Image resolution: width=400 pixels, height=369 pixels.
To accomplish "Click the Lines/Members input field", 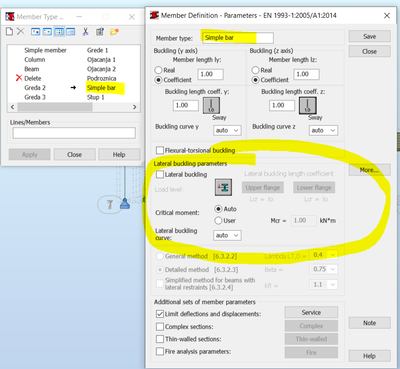I will click(74, 133).
